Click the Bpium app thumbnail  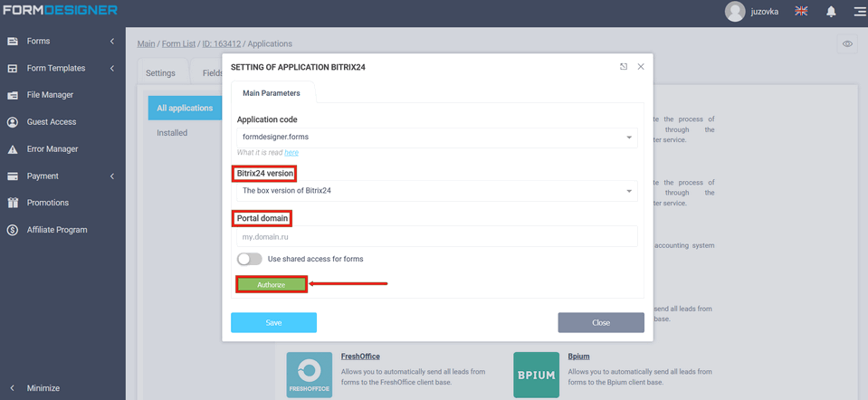[x=537, y=375]
